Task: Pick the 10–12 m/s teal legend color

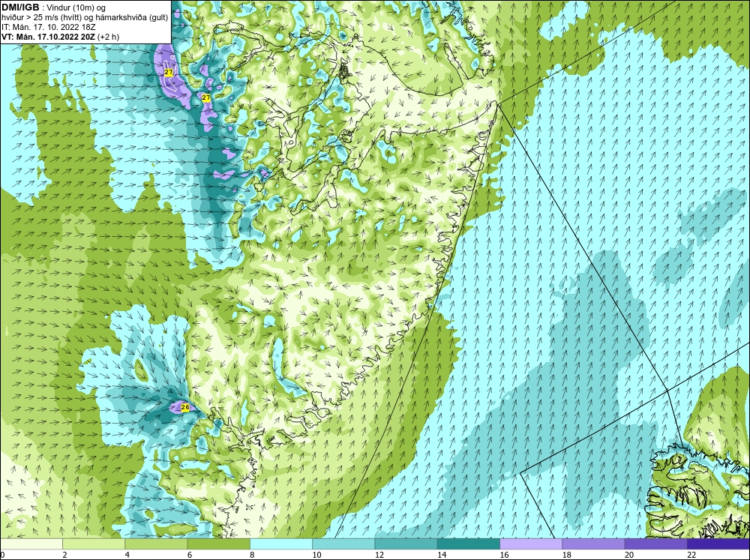Action: pos(343,544)
